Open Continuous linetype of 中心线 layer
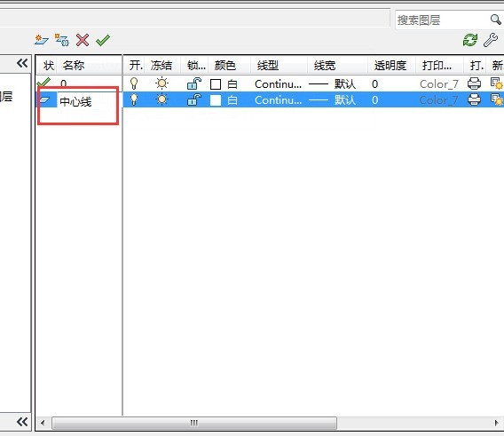Screen dimensions: 504x436 278,100
